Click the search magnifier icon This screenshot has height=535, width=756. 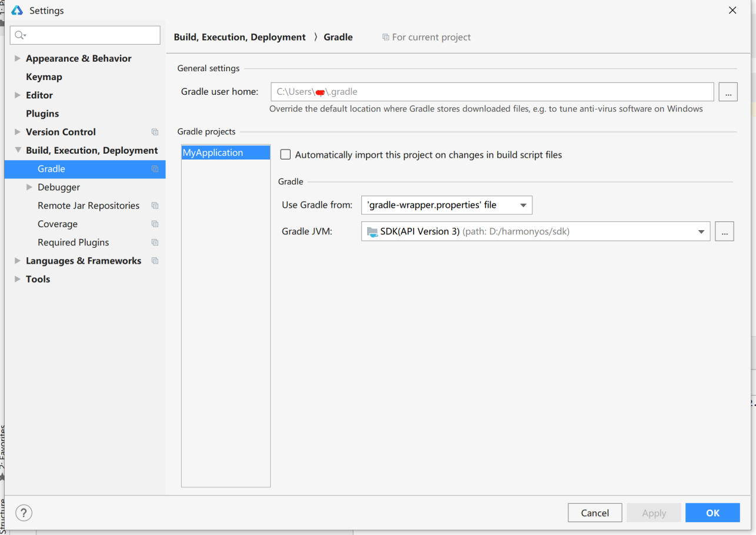pyautogui.click(x=19, y=35)
